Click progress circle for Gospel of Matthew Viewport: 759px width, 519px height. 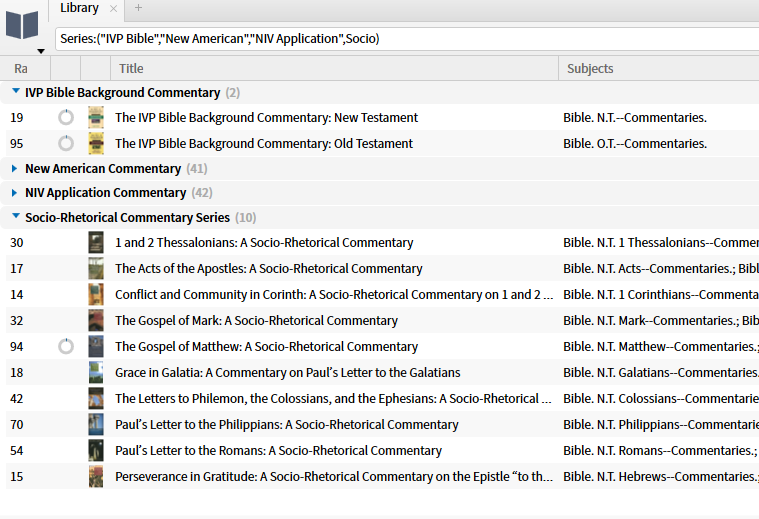coord(66,347)
